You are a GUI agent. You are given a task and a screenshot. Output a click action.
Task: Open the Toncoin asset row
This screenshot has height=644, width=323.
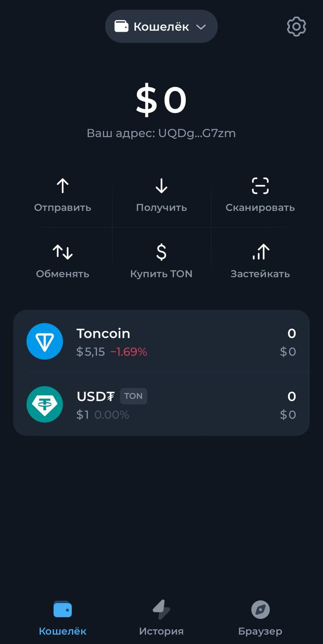[161, 341]
